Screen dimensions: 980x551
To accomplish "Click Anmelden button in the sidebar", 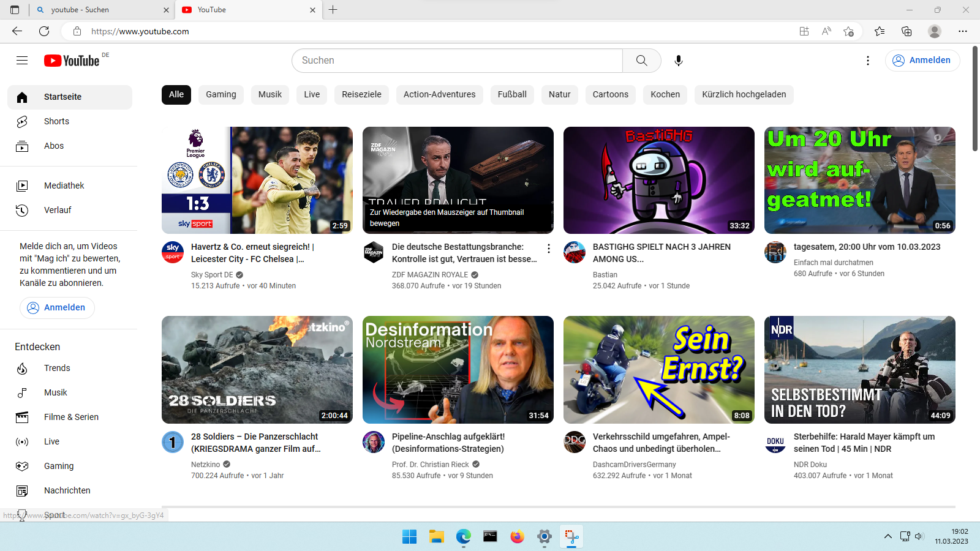I will (57, 307).
